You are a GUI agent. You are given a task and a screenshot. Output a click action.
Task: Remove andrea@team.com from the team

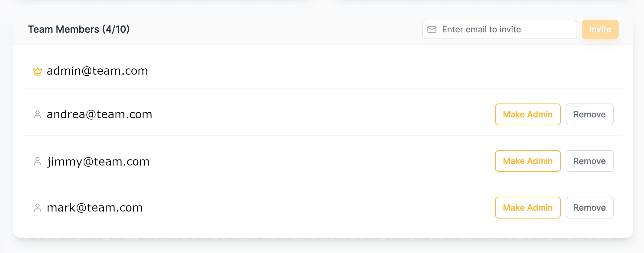click(590, 114)
